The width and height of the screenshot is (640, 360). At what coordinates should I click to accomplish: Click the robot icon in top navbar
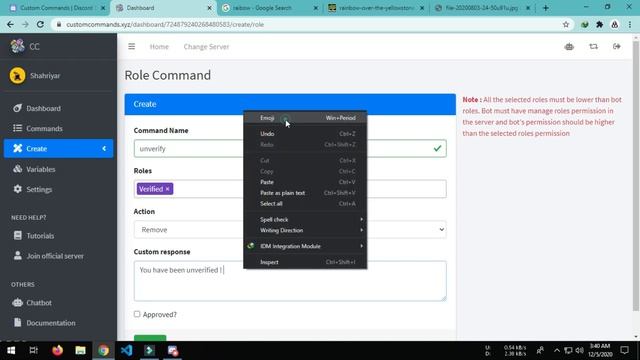pyautogui.click(x=569, y=47)
